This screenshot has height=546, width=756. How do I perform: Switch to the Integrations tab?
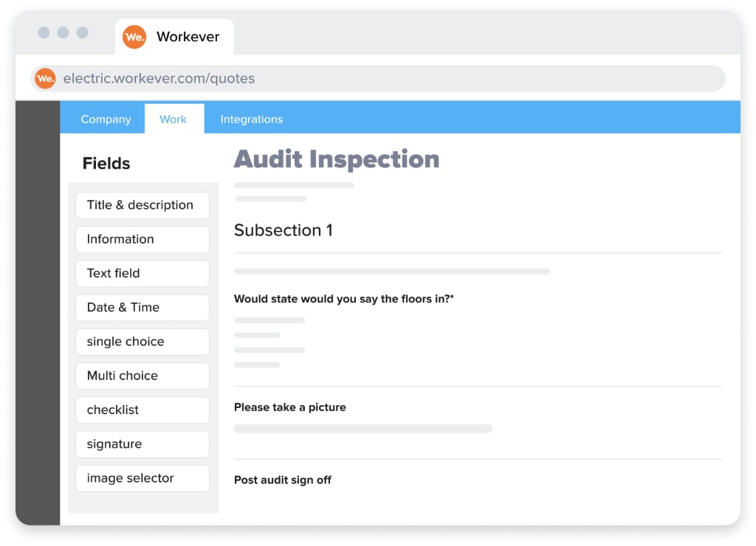(251, 119)
